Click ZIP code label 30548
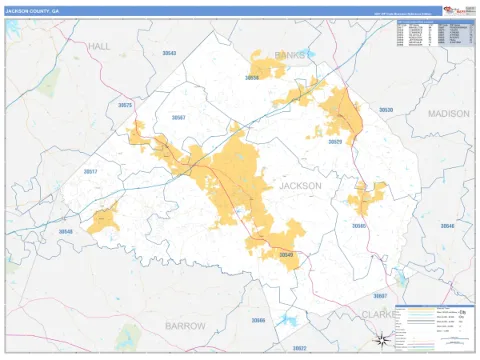Viewport: 480px width, 360px height. [65, 231]
